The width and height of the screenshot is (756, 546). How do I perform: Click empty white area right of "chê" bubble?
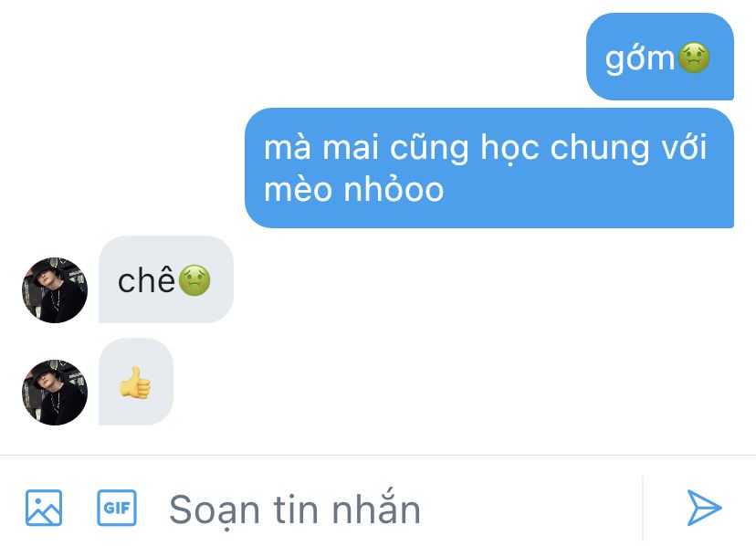pyautogui.click(x=482, y=279)
